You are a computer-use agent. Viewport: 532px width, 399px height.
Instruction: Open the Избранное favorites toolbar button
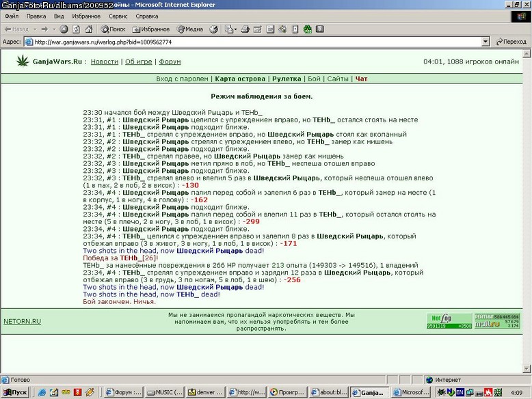click(x=151, y=29)
